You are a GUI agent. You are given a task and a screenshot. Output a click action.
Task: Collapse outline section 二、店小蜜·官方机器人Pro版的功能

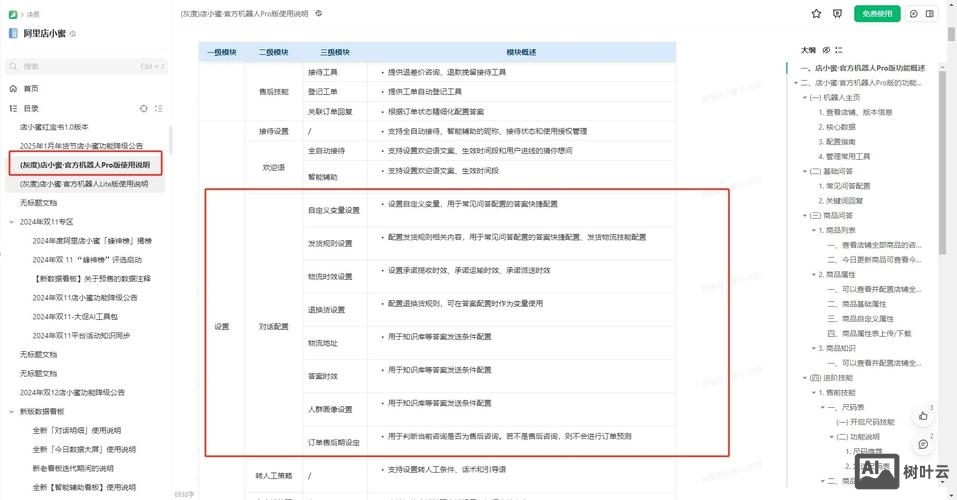pyautogui.click(x=796, y=82)
